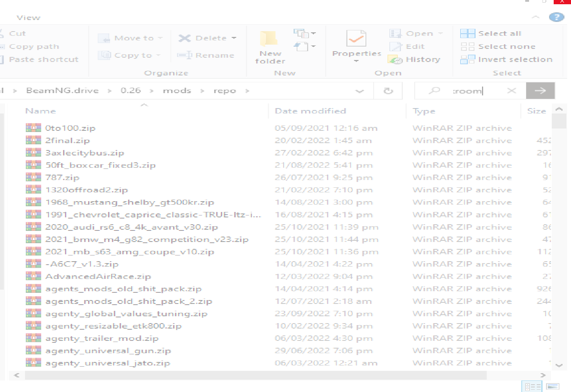The width and height of the screenshot is (571, 392).
Task: Click the 787.zip archive icon
Action: click(x=33, y=177)
